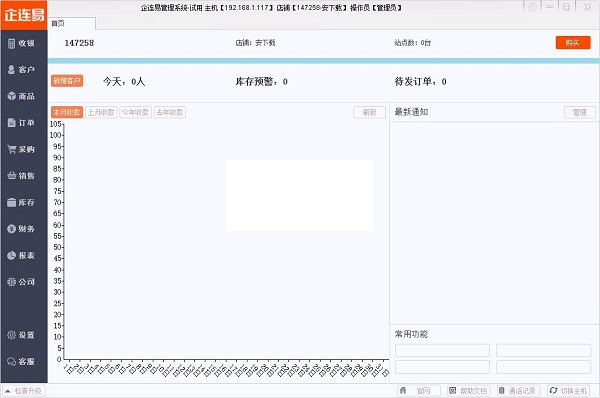Click the 企连易 logo
Image resolution: width=600 pixels, height=398 pixels.
pos(24,15)
